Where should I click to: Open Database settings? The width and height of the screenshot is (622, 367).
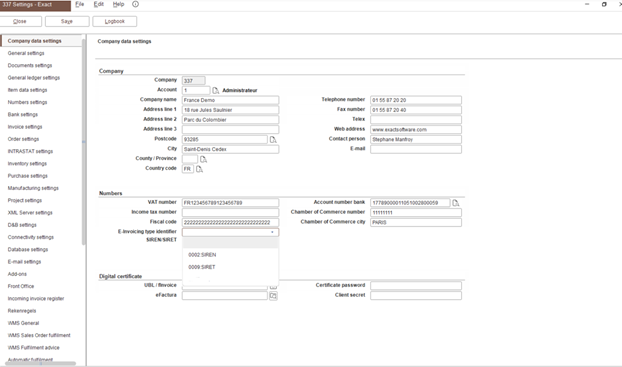pos(28,250)
